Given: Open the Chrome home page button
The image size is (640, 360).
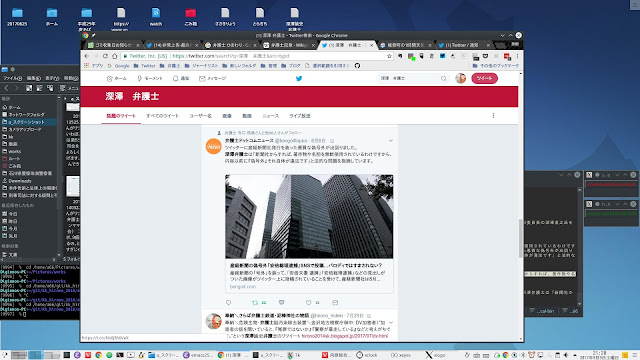Looking at the screenshot, I should click(x=115, y=56).
